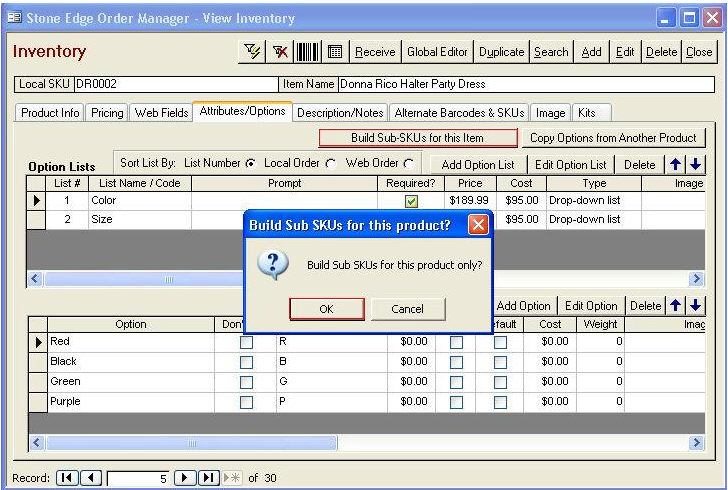Move option list up with arrow
Screen dimensions: 728x490
pos(676,164)
